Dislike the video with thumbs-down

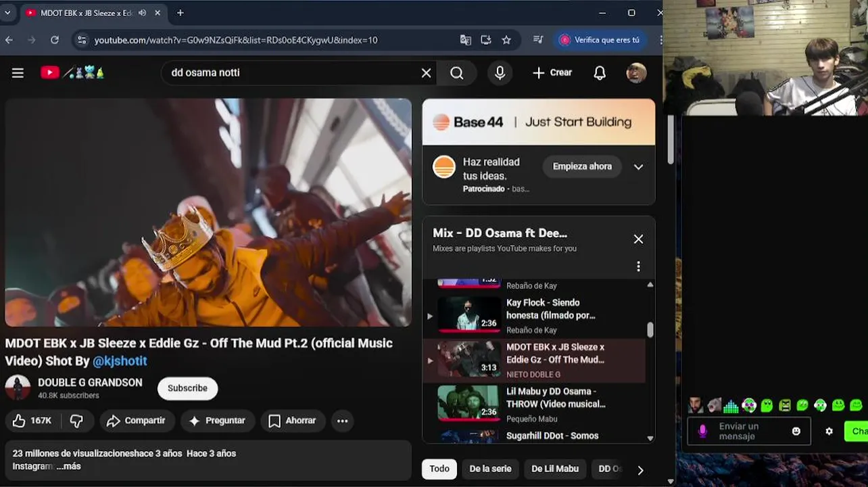click(x=76, y=421)
